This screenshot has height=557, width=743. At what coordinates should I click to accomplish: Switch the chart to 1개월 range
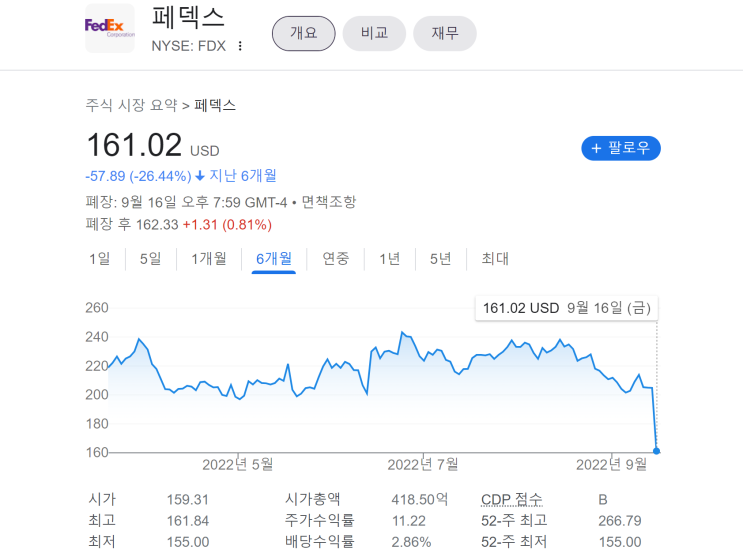pos(208,259)
